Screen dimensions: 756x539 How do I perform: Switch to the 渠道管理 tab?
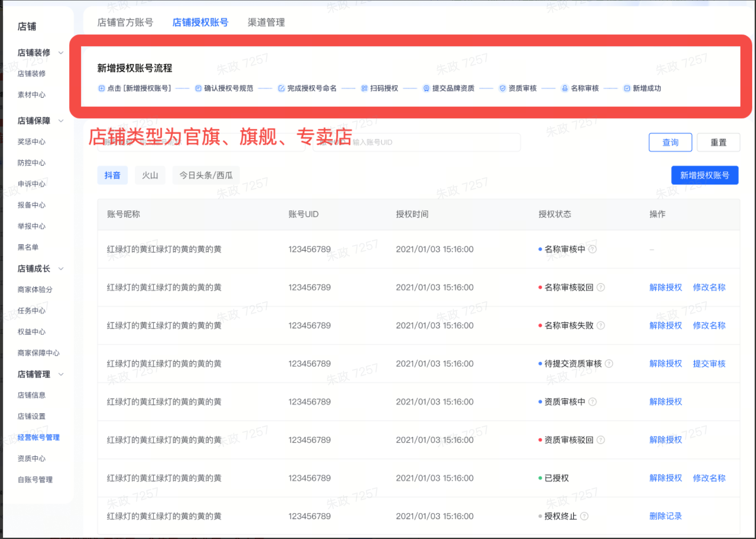click(266, 22)
